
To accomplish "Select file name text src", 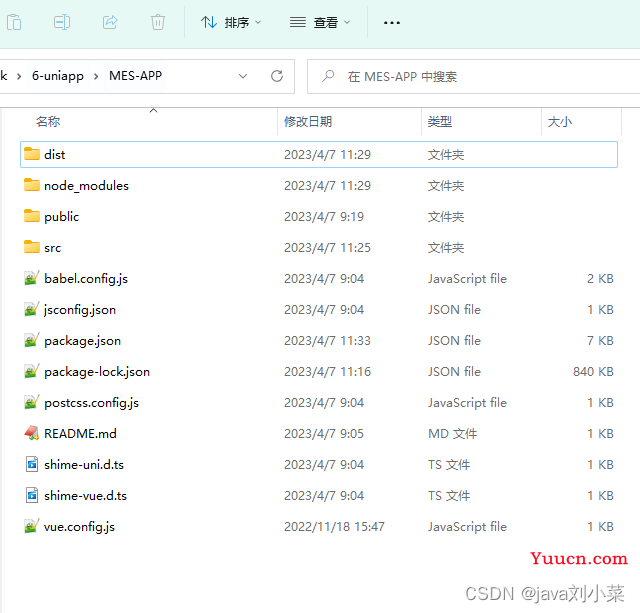I will click(53, 248).
